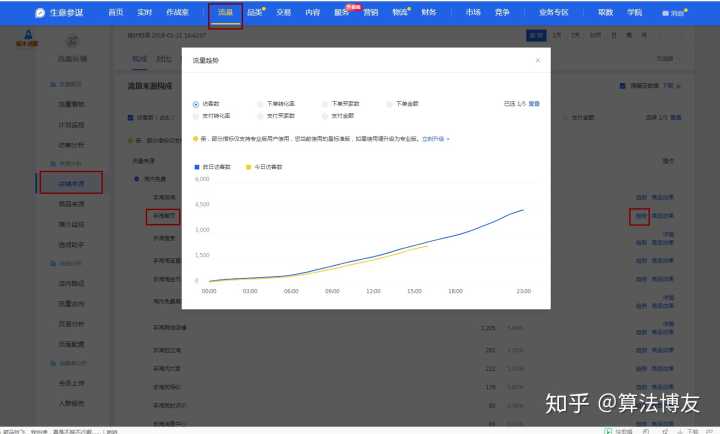
Task: Click the 生意参谋 logo icon
Action: pos(39,12)
